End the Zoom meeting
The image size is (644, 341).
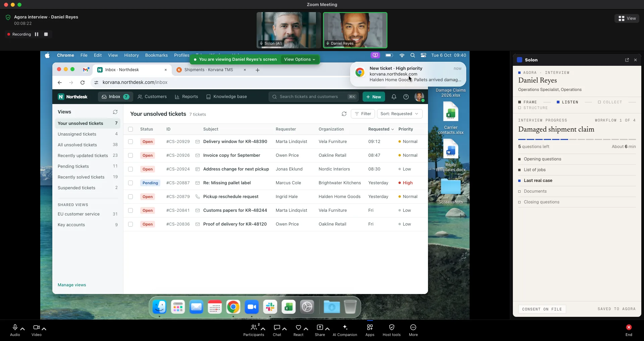(x=629, y=330)
